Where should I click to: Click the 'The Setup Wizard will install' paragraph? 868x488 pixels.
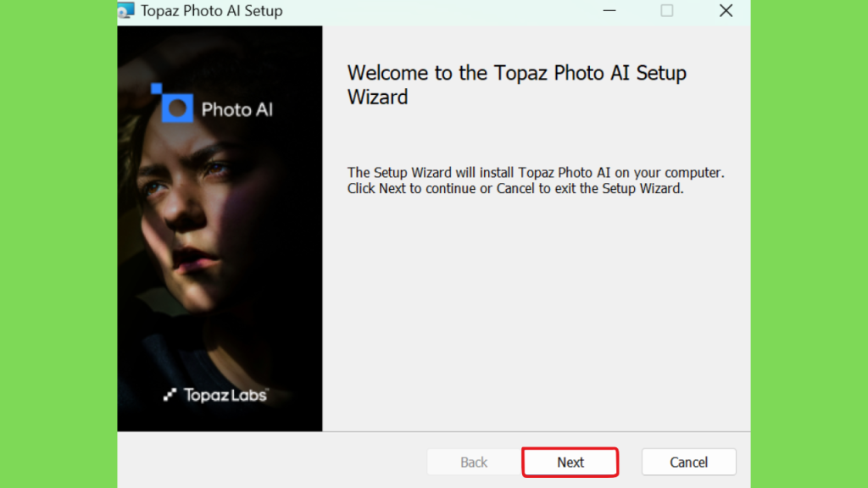pos(536,180)
